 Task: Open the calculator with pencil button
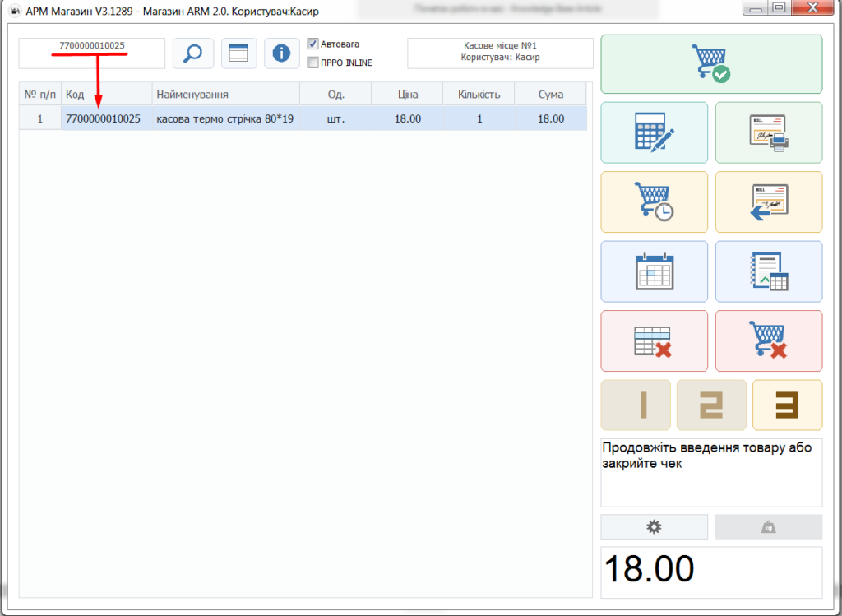[654, 132]
